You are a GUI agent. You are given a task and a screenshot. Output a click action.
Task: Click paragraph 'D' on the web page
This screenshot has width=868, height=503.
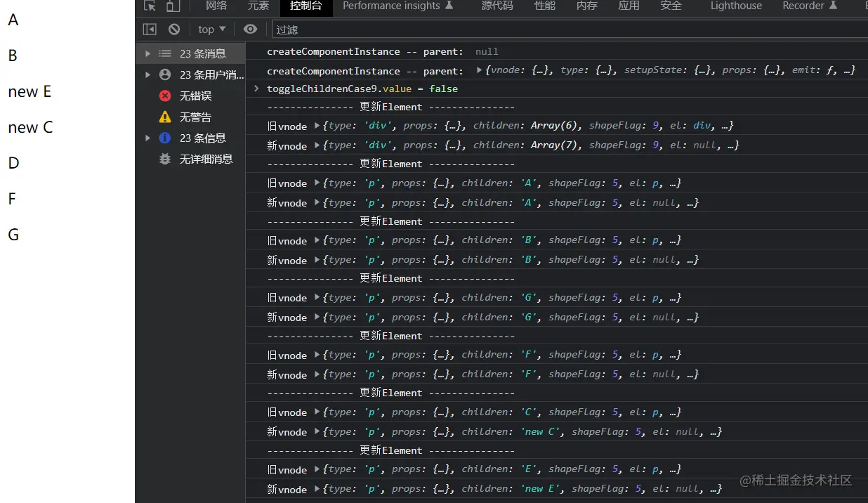[x=13, y=163]
